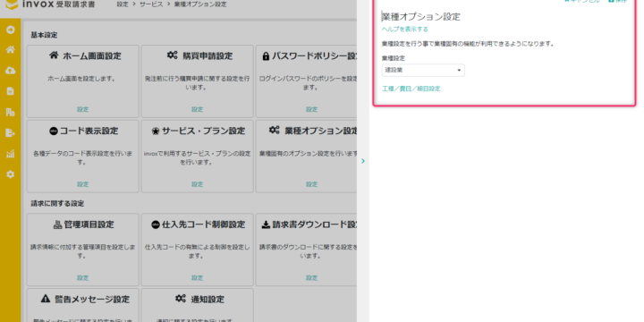The image size is (644, 322).
Task: Open the file export icon in sidebar
Action: point(10,132)
